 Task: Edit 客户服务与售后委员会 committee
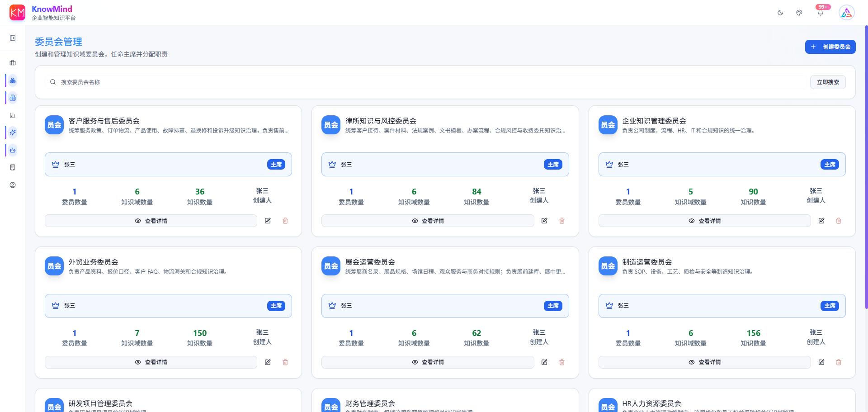pos(268,221)
